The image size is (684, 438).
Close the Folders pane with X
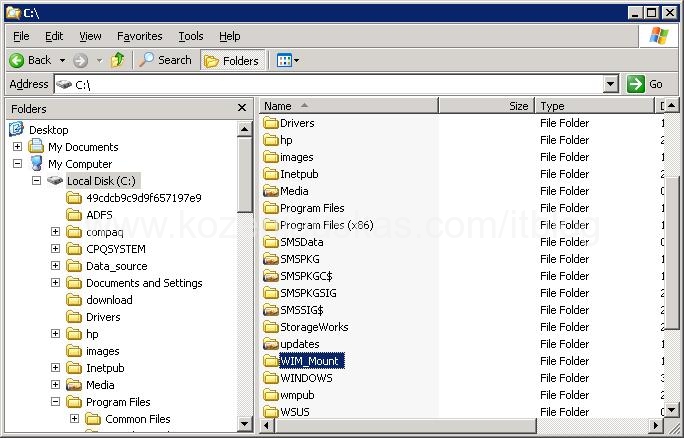click(x=242, y=108)
